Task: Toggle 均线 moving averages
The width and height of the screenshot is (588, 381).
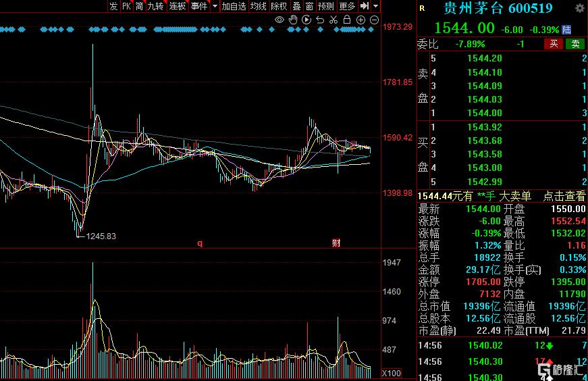Action: (258, 6)
